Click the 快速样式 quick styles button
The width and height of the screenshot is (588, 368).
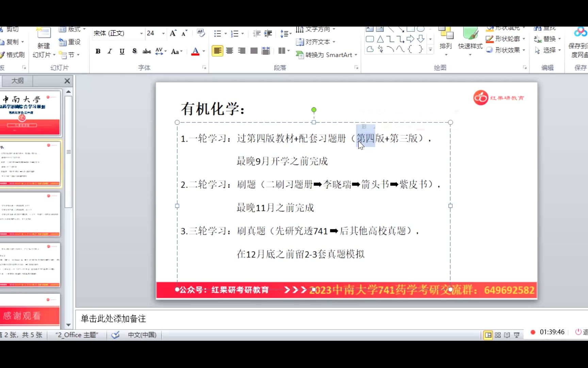470,41
